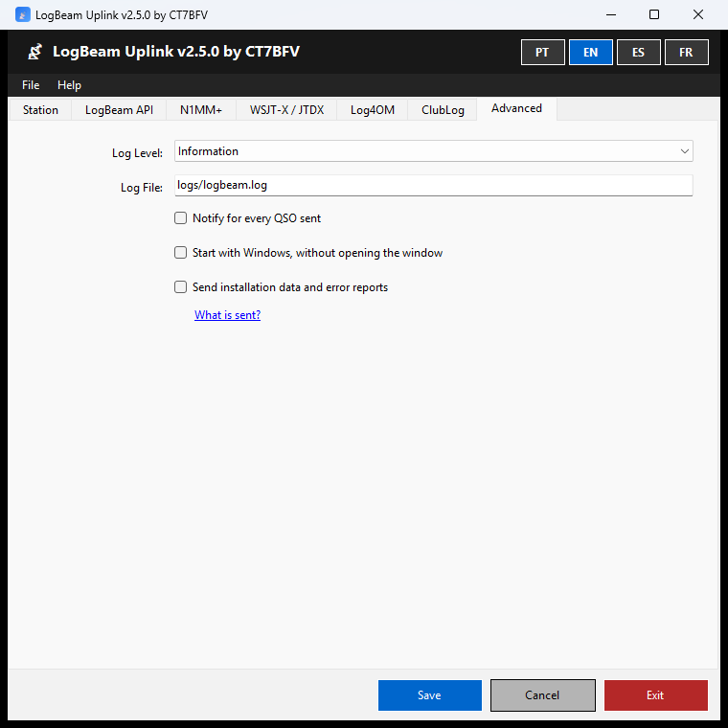Image resolution: width=728 pixels, height=728 pixels.
Task: Open the Help menu
Action: click(69, 85)
